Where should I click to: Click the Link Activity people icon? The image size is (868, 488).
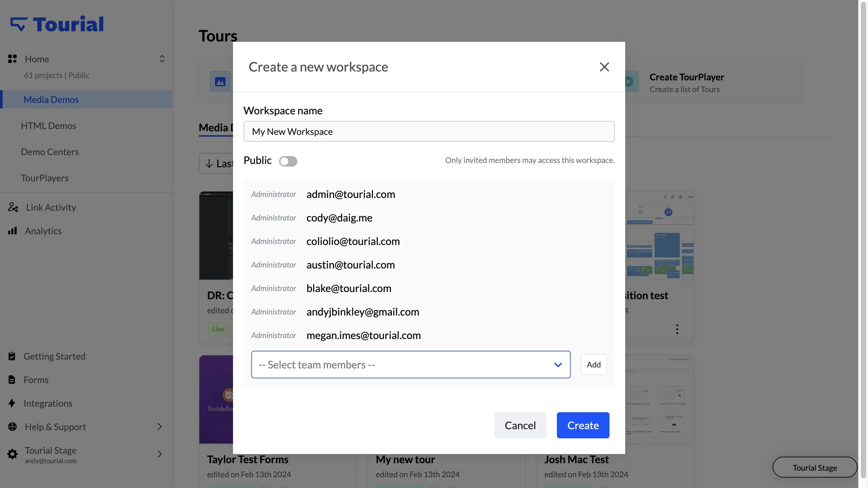(x=13, y=207)
